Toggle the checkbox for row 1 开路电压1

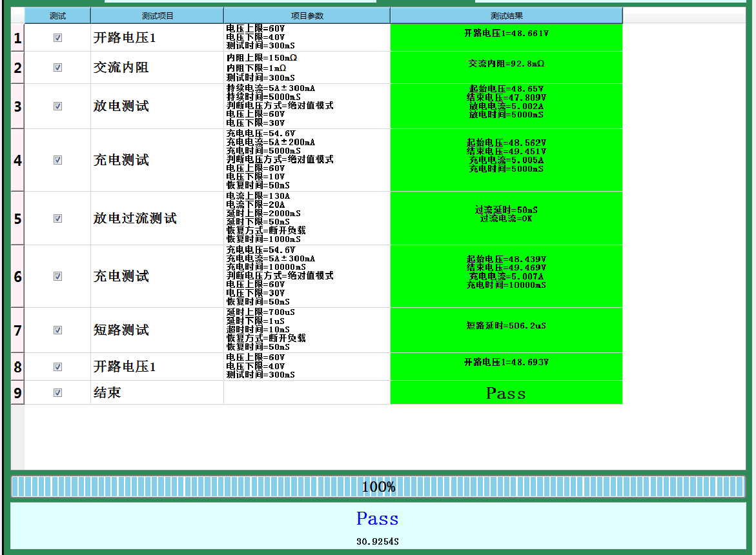point(57,38)
